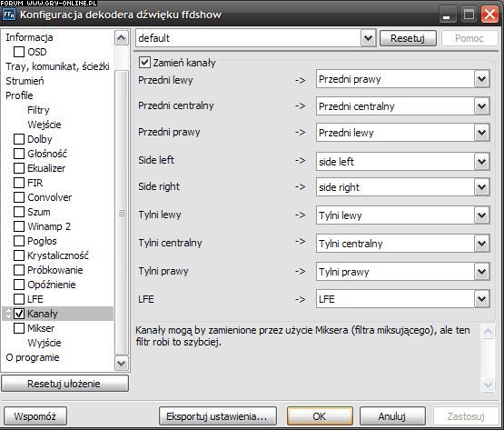The width and height of the screenshot is (504, 430).
Task: Enable the Ekualizer filter checkbox
Action: [19, 168]
